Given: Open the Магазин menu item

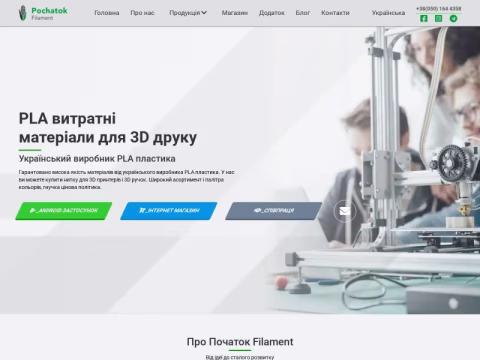Looking at the screenshot, I should 235,13.
